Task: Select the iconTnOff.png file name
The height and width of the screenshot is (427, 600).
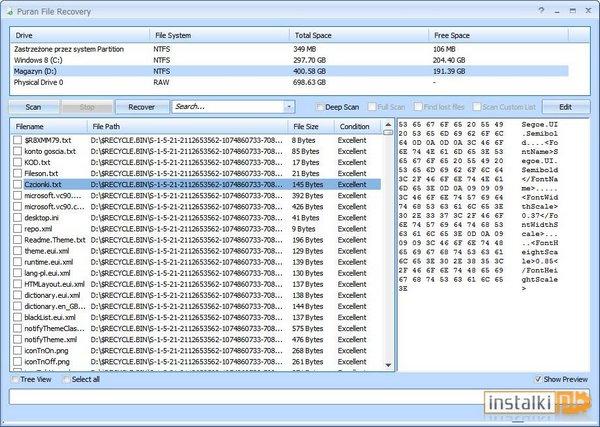Action: (47, 362)
